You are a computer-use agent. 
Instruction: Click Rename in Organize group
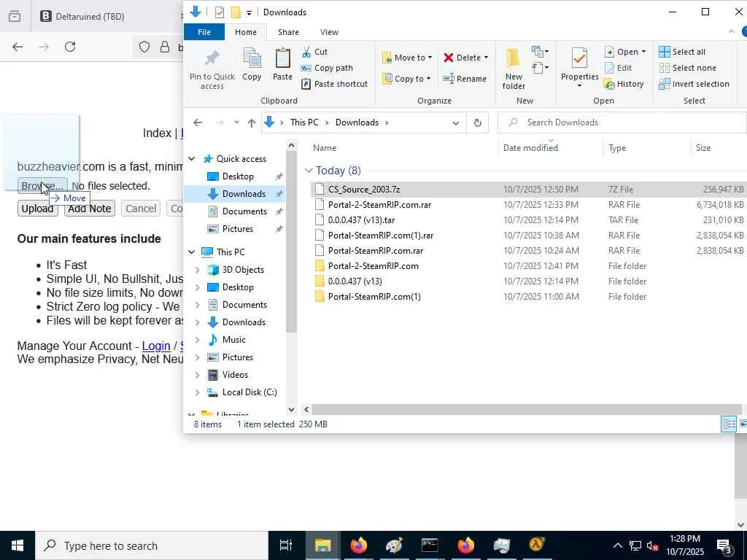pos(465,79)
